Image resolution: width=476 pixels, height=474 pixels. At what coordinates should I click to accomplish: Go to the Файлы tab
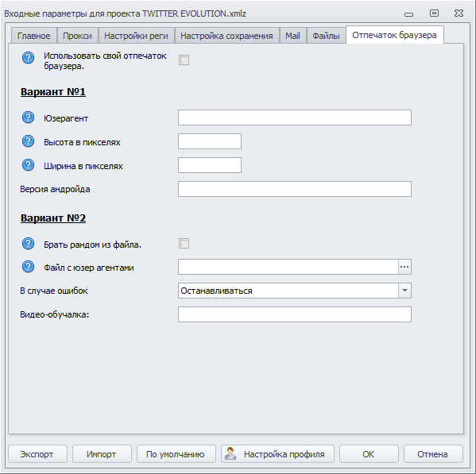(x=326, y=36)
